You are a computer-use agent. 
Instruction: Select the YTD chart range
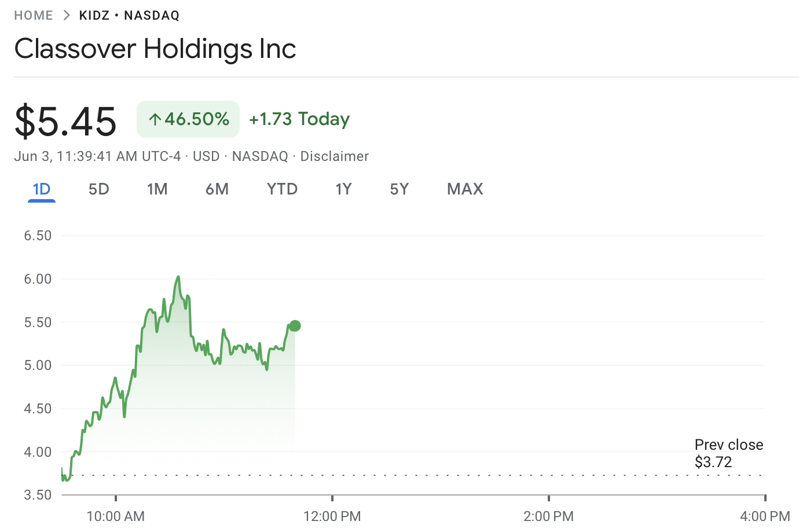[x=282, y=189]
